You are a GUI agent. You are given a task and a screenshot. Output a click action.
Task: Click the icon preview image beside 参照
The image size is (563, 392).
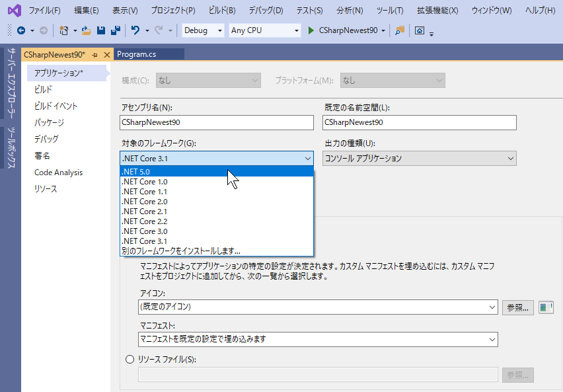pos(546,307)
